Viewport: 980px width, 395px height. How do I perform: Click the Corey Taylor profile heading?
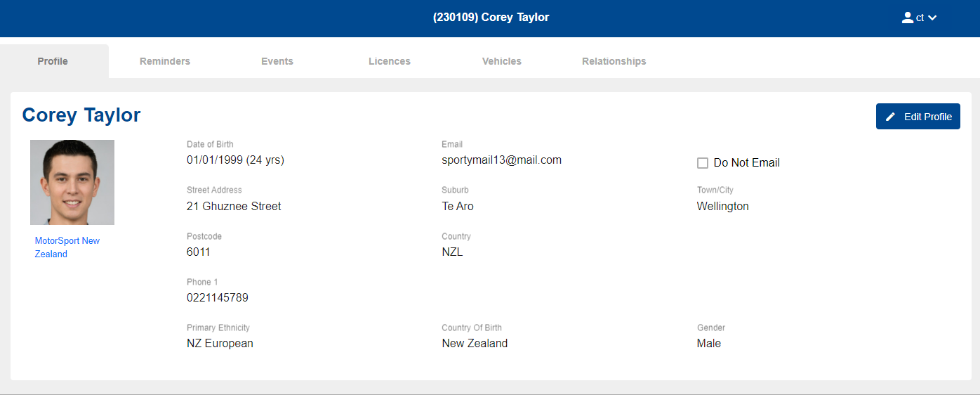click(81, 115)
